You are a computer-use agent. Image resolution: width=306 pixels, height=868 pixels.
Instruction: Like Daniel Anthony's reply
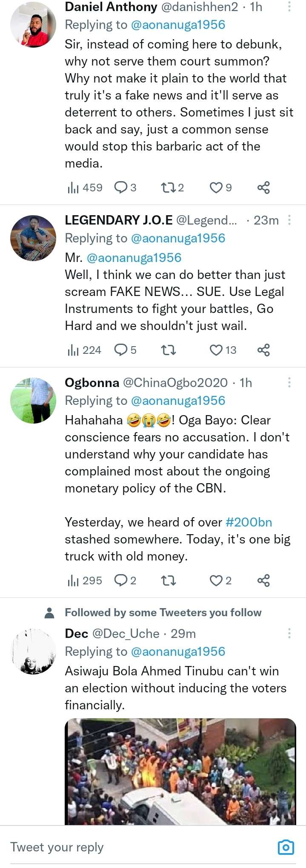[217, 188]
